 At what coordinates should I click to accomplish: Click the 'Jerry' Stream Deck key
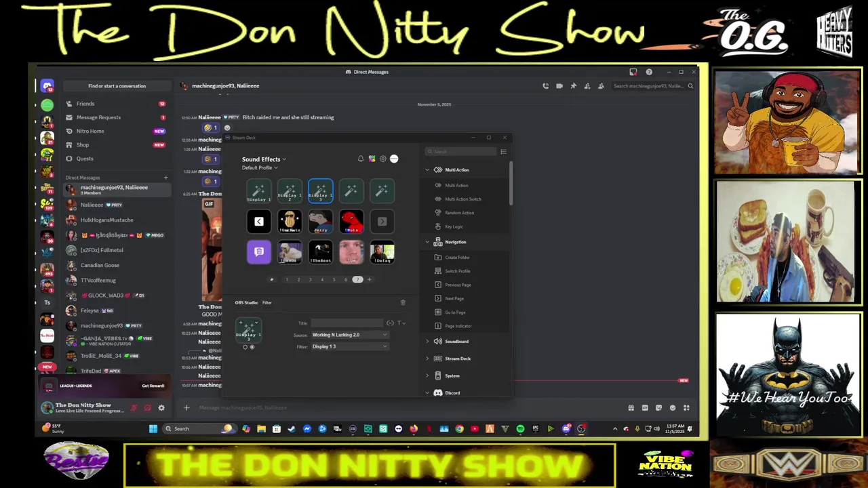click(x=321, y=222)
